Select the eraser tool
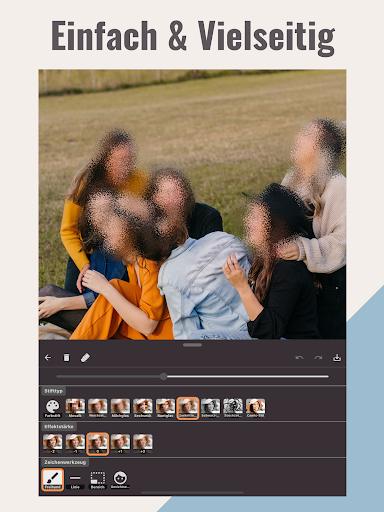Image resolution: width=384 pixels, height=512 pixels. pyautogui.click(x=85, y=358)
